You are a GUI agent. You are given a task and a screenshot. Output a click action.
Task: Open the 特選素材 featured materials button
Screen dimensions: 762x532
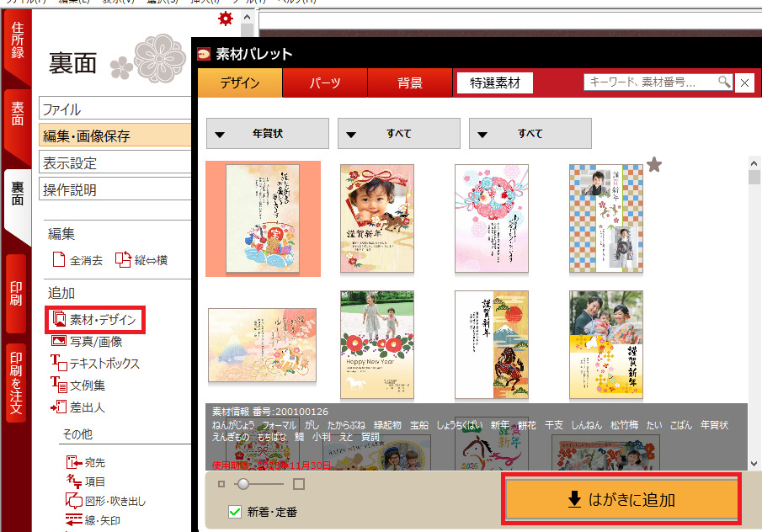point(495,83)
